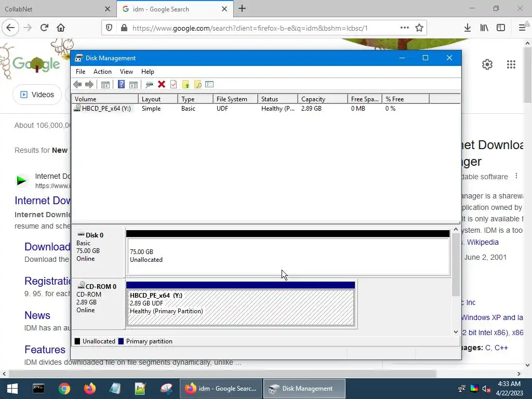Viewport: 532px width, 399px height.
Task: Select the HBCD_PE_x64 2.89 GB UDF partition block
Action: coord(241,307)
